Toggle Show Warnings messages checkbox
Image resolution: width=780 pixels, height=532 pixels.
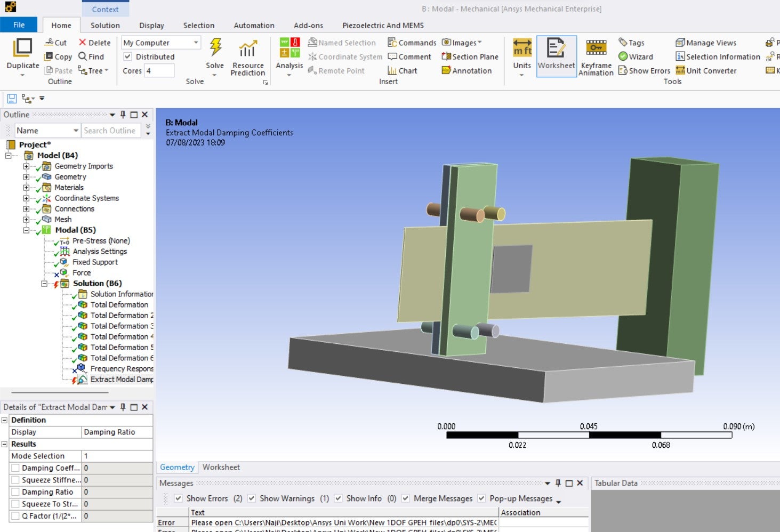pyautogui.click(x=252, y=498)
